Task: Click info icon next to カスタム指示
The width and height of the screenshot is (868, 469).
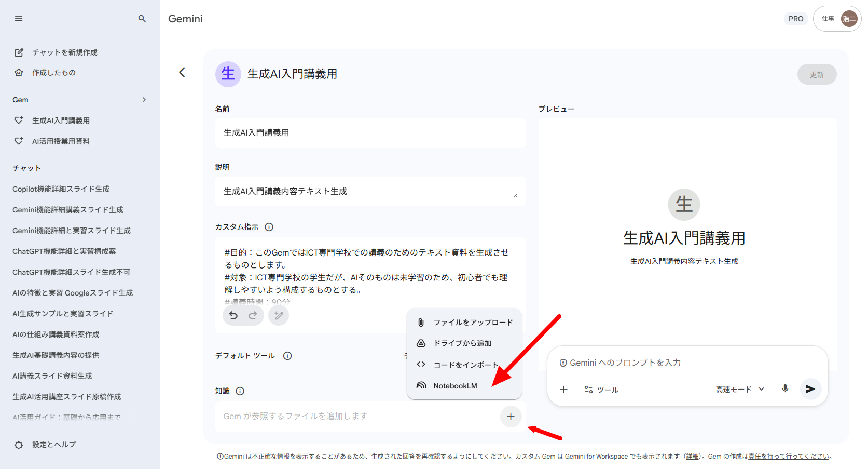Action: pyautogui.click(x=269, y=227)
